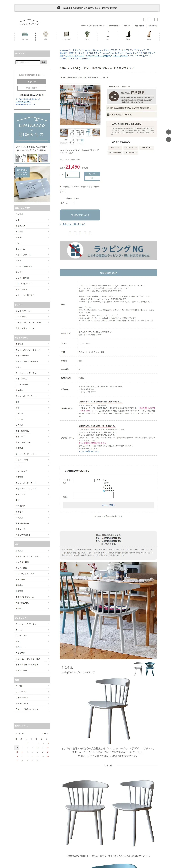The height and width of the screenshot is (868, 174).
Task: Click the ログイン button in the sidebar
Action: 32,82
